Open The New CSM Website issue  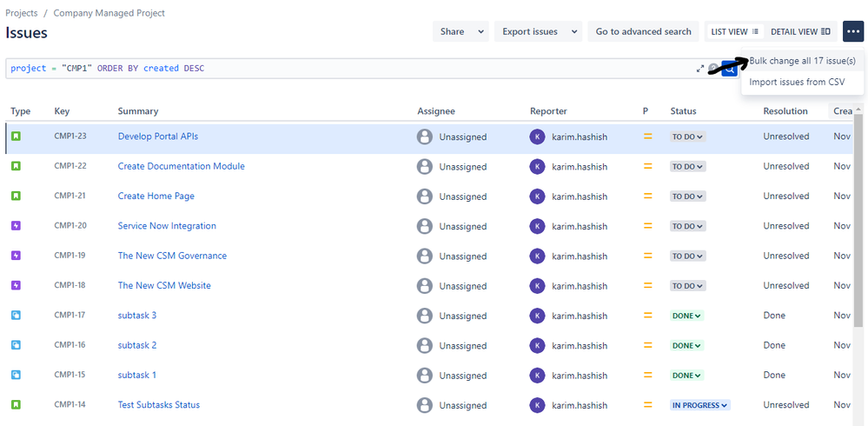click(x=164, y=285)
